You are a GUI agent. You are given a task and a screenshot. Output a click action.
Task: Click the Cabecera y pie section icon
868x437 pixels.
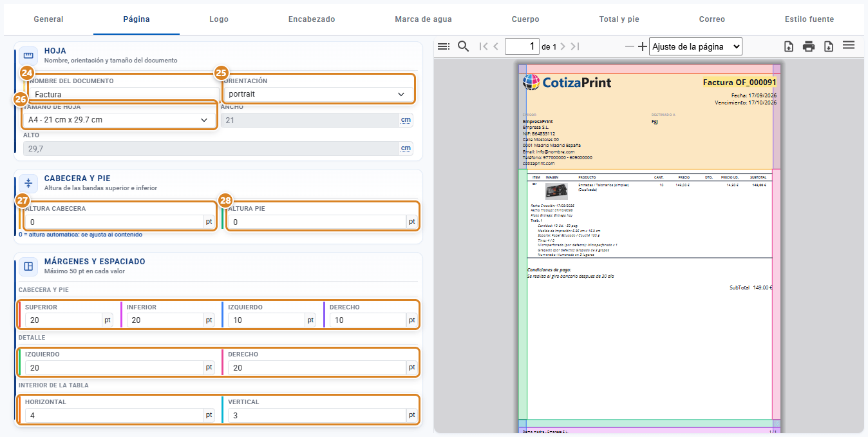(x=28, y=183)
